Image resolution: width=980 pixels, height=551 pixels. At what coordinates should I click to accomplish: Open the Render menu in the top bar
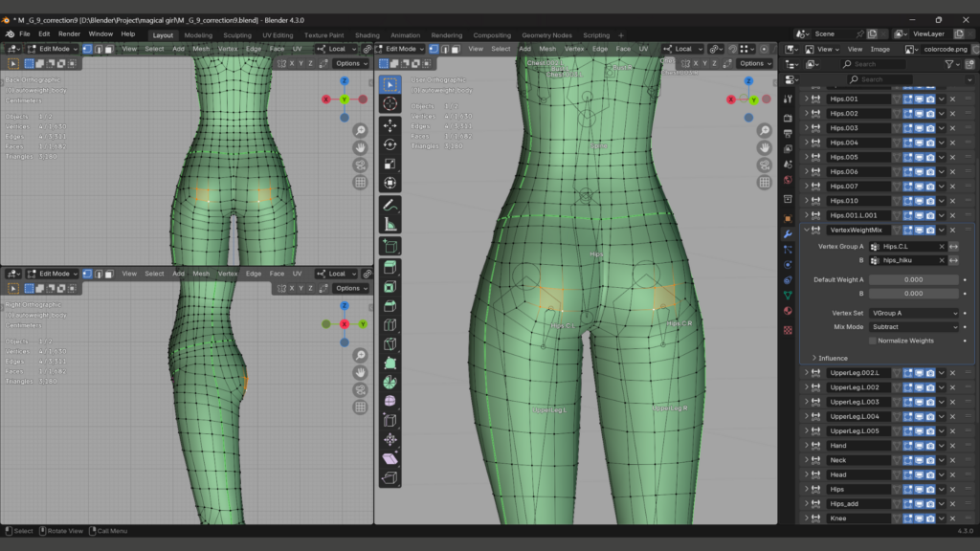point(69,33)
